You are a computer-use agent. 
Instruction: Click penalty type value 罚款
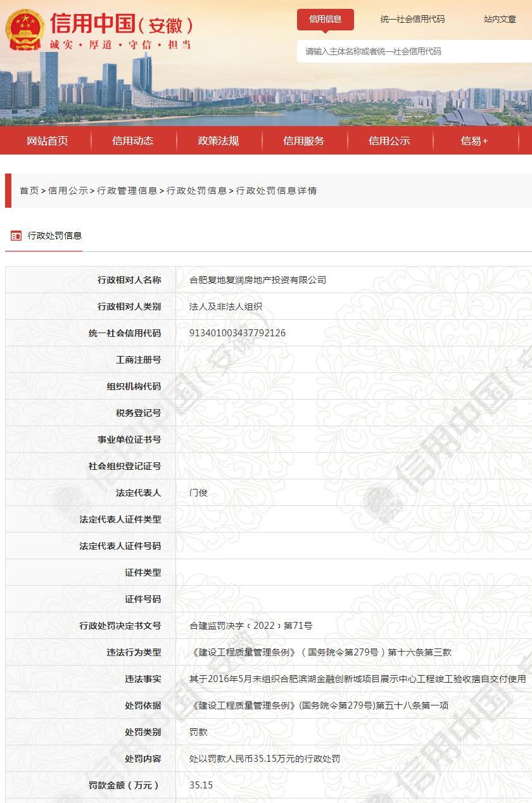198,732
